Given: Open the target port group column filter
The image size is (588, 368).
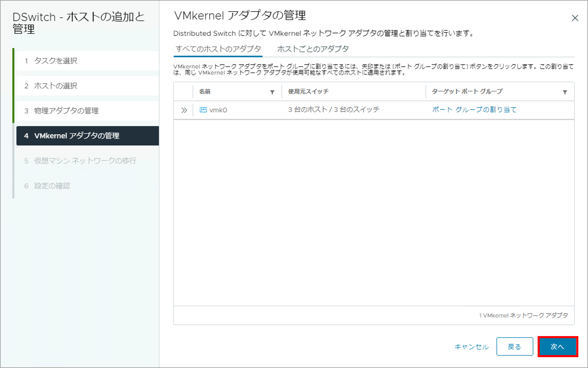Looking at the screenshot, I should (x=565, y=92).
